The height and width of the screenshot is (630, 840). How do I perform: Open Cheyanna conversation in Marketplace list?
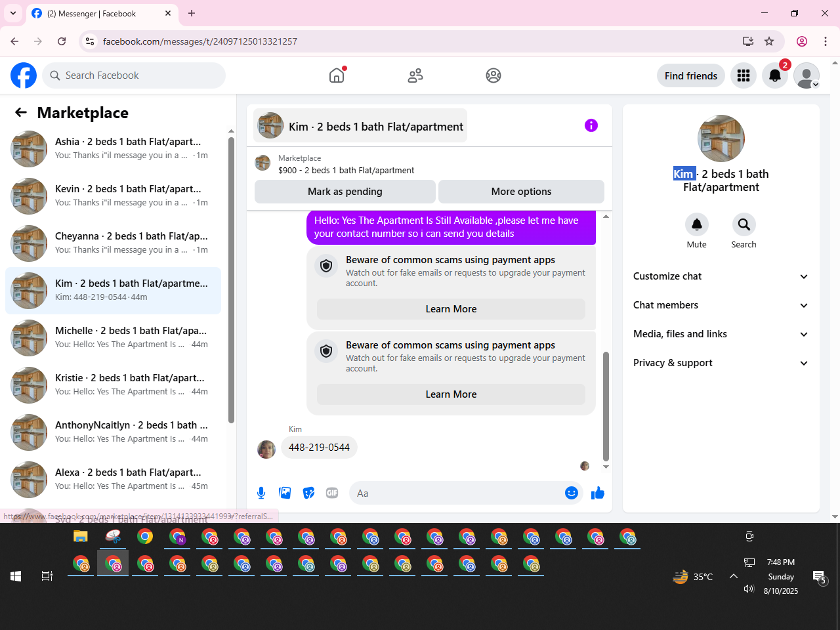tap(113, 243)
